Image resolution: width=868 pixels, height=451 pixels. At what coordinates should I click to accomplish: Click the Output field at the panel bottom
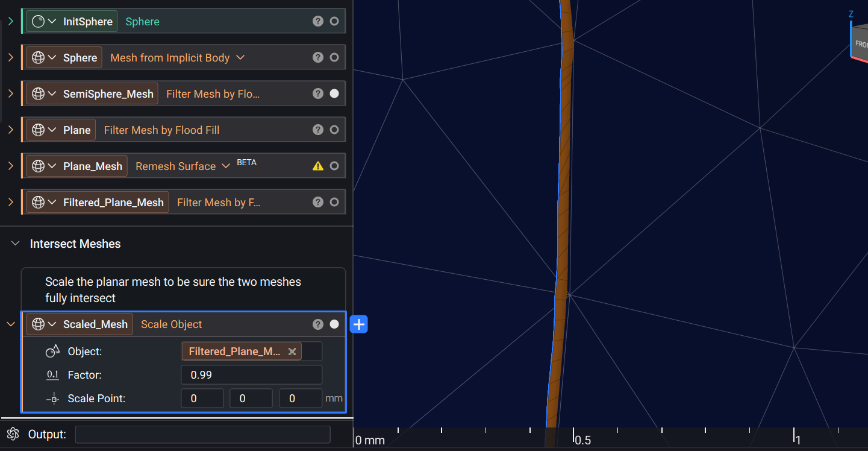click(x=202, y=434)
